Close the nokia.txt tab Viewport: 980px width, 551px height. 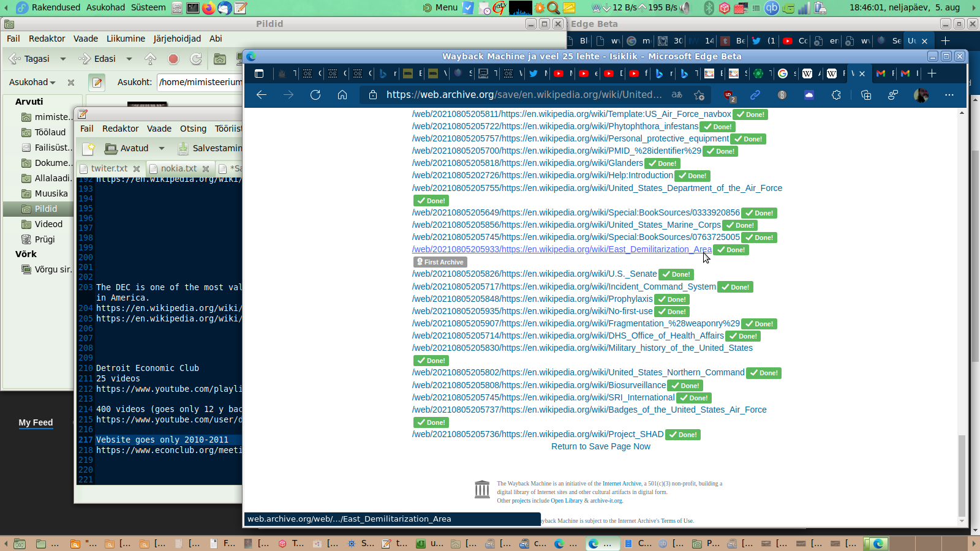[206, 169]
